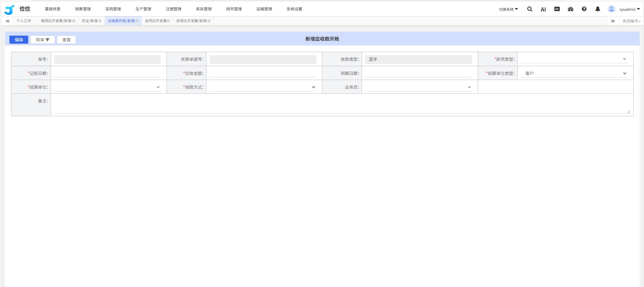Close the 凭证/新增 tab

tap(100, 21)
